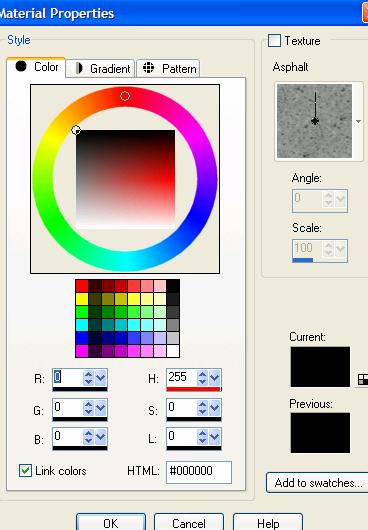The width and height of the screenshot is (368, 530).
Task: Click the Previous color black swatch
Action: pyautogui.click(x=320, y=432)
